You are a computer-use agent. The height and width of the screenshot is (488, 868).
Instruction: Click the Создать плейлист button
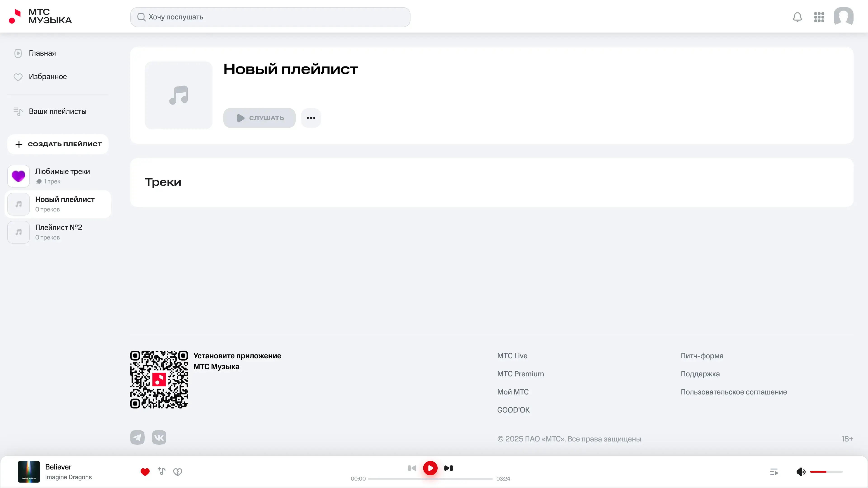[x=58, y=144]
